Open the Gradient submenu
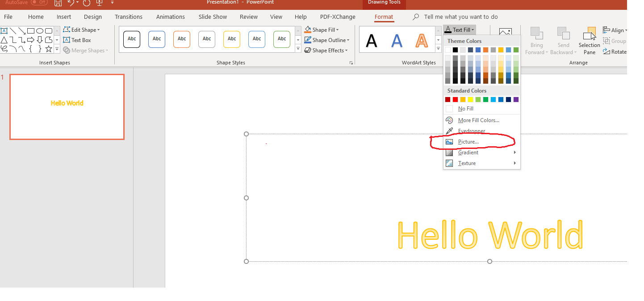The width and height of the screenshot is (644, 301). pyautogui.click(x=481, y=153)
